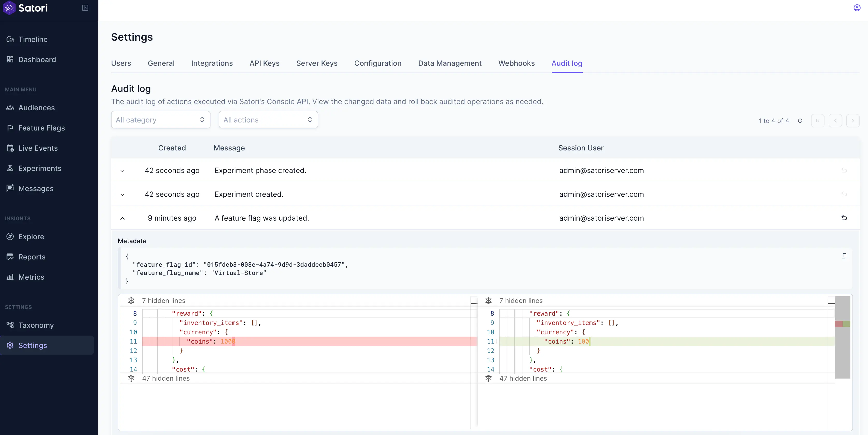Image resolution: width=868 pixels, height=435 pixels.
Task: Open Messages in sidebar
Action: (x=36, y=189)
